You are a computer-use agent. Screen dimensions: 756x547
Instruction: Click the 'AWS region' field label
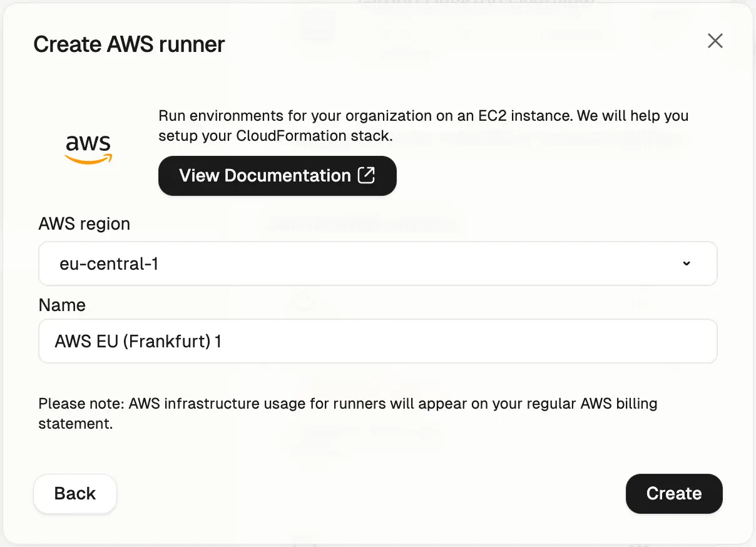pos(84,224)
